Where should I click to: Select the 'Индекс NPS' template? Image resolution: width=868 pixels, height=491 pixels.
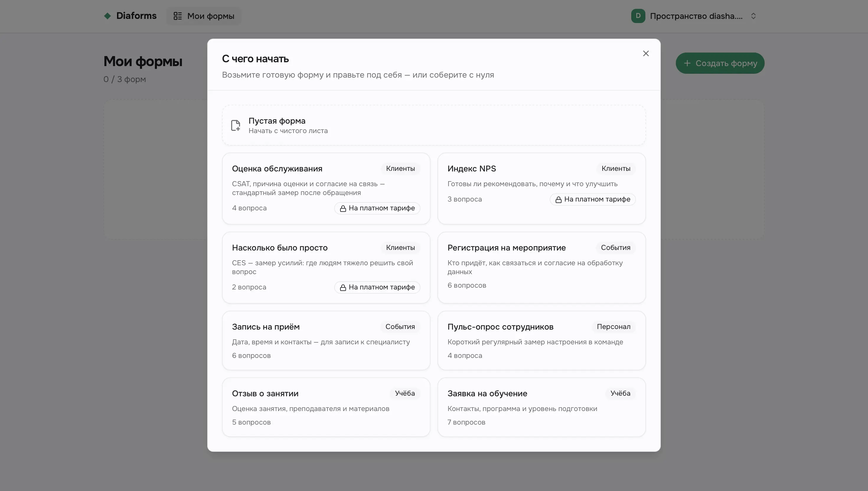click(x=541, y=189)
